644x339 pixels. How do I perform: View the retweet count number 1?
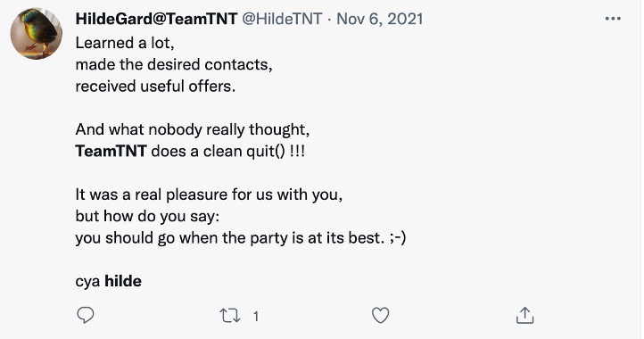[x=256, y=317]
